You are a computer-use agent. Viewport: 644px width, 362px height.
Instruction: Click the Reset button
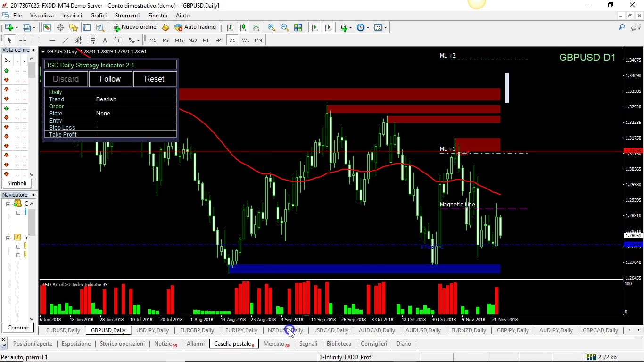point(154,79)
